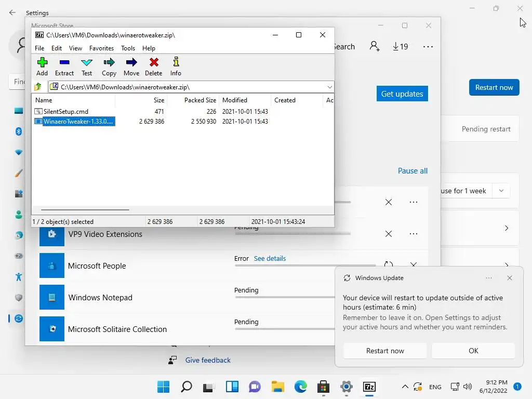Click Get updates in Microsoft Store
This screenshot has height=399, width=532.
coord(402,94)
